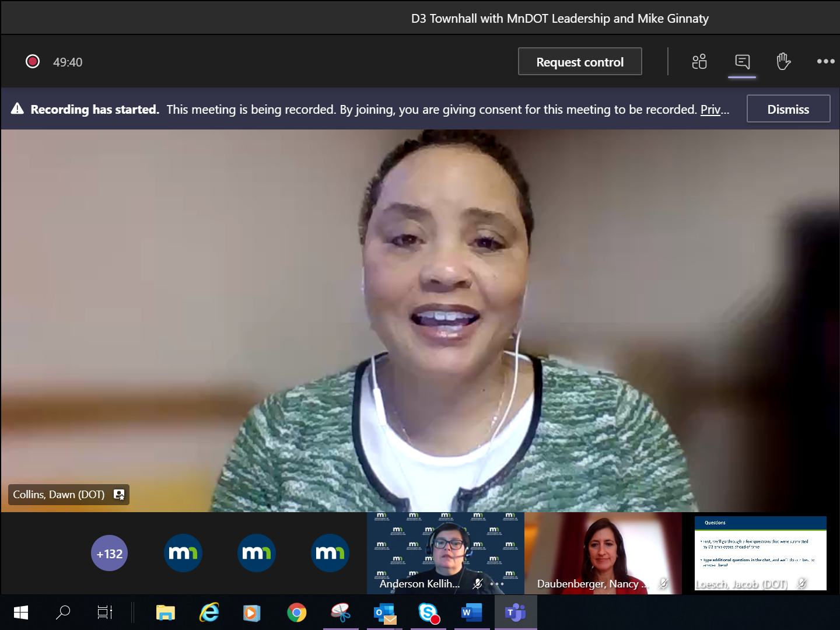Open the More actions ellipsis menu

coord(825,61)
